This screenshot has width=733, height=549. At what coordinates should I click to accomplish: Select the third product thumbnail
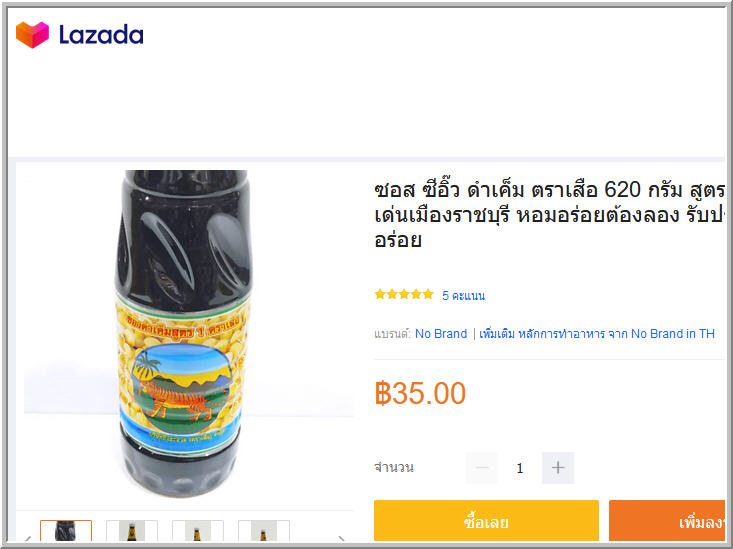pos(198,530)
